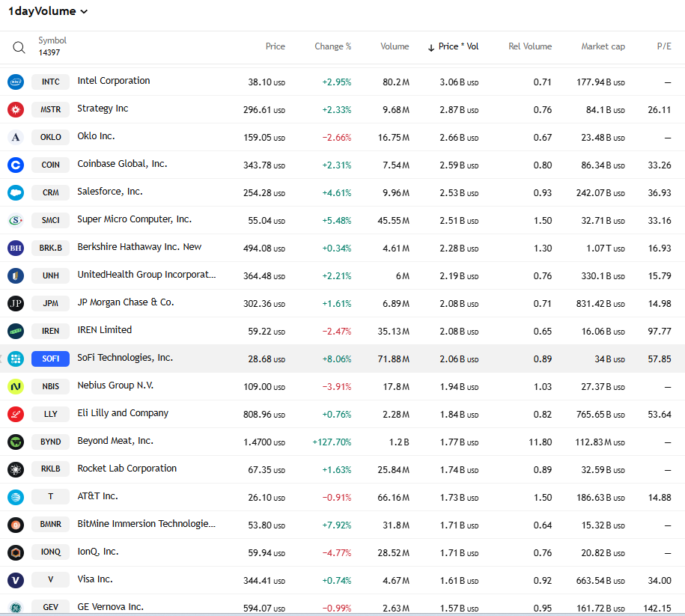Image resolution: width=685 pixels, height=616 pixels.
Task: Click the Visa logo icon
Action: click(16, 580)
